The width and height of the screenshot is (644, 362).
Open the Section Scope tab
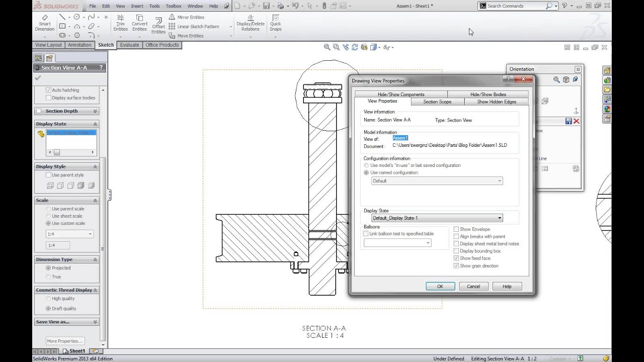[437, 102]
